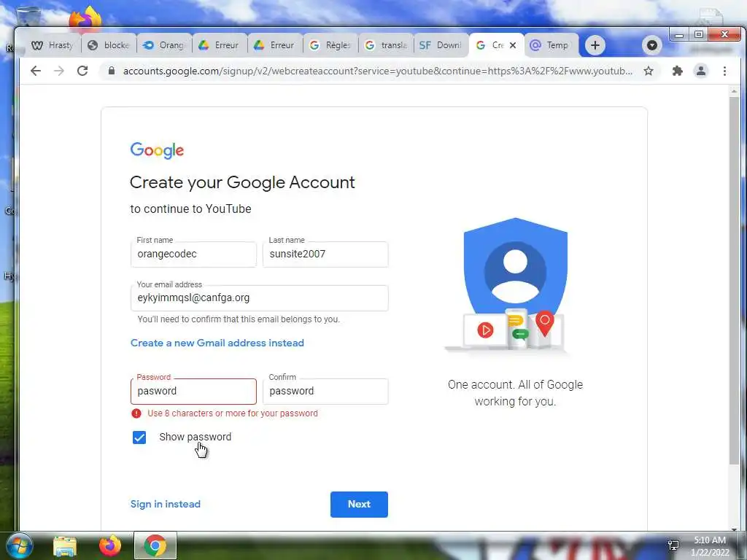Image resolution: width=747 pixels, height=560 pixels.
Task: Click the blue Next button
Action: click(x=359, y=505)
